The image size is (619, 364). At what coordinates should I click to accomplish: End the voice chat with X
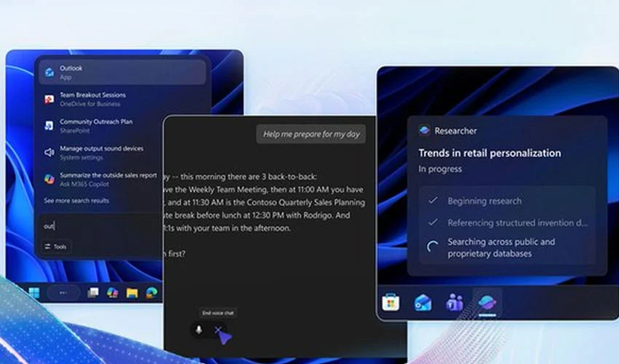click(218, 330)
